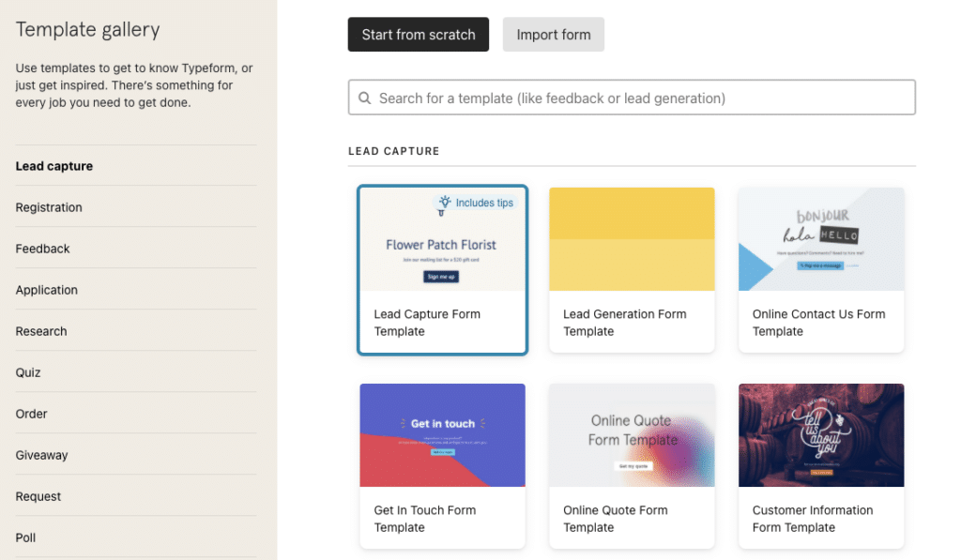Click the search magnifier icon
This screenshot has width=961, height=560.
click(365, 97)
